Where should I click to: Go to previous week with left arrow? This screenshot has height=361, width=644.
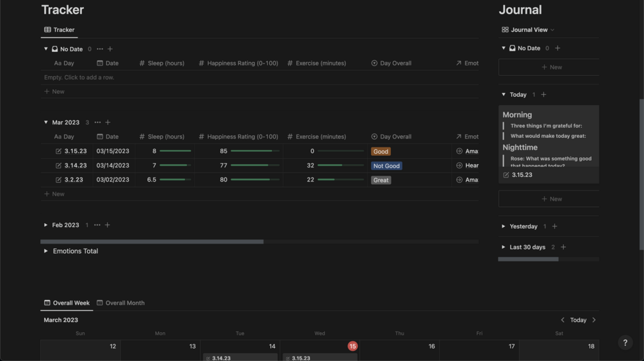pyautogui.click(x=563, y=320)
